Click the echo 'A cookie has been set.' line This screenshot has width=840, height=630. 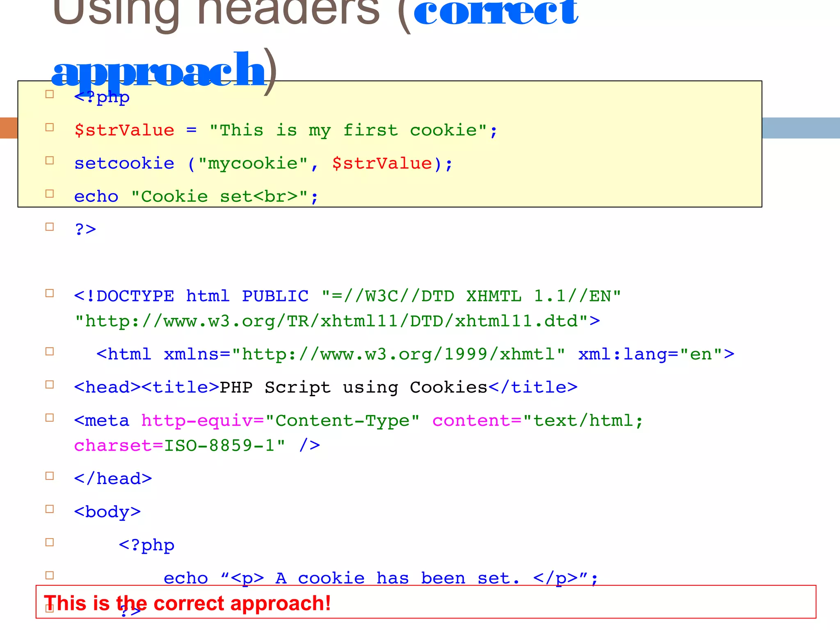[x=381, y=578]
